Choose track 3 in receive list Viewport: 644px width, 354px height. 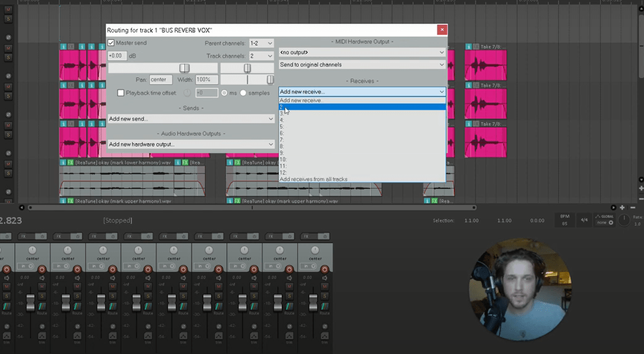coord(362,113)
